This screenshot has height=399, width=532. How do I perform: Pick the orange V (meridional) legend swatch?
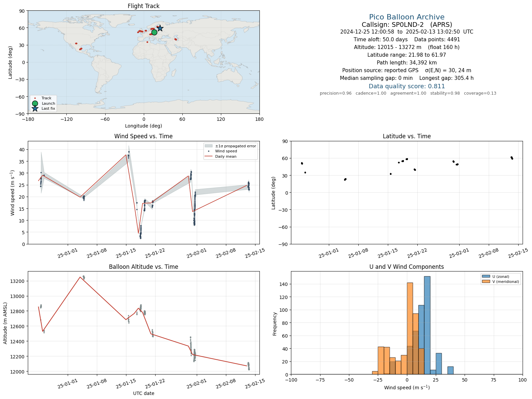click(486, 282)
